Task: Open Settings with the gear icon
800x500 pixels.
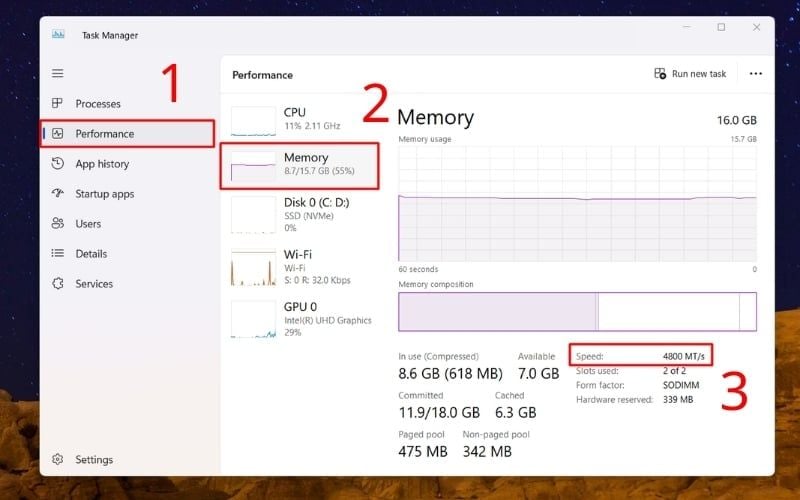Action: [x=57, y=460]
